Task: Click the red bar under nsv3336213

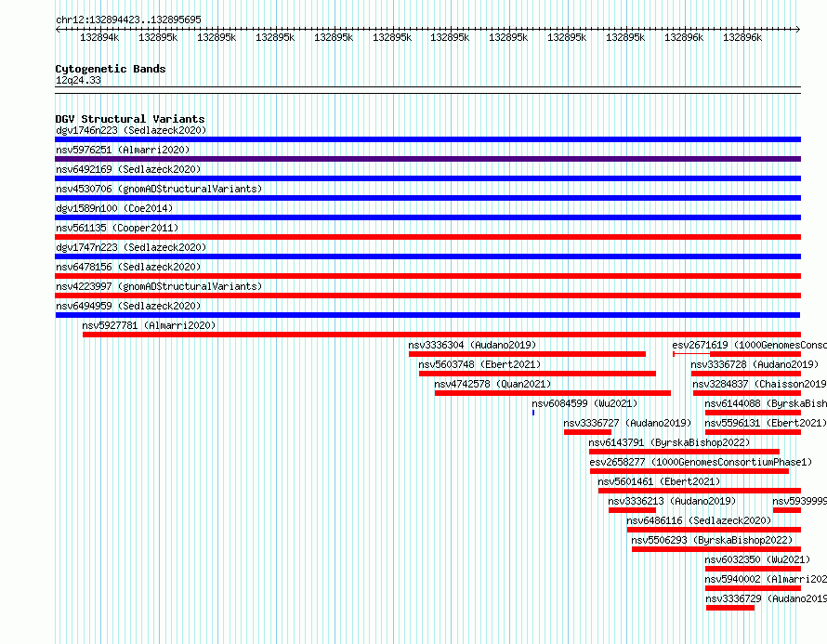Action: point(632,510)
